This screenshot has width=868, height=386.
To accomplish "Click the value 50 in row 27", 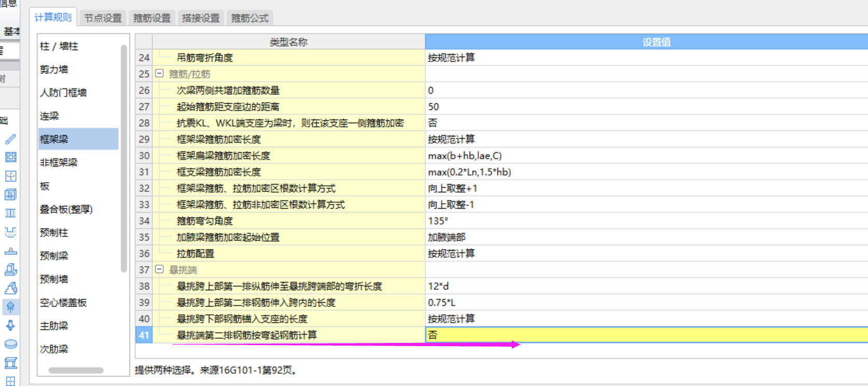I will (x=647, y=107).
